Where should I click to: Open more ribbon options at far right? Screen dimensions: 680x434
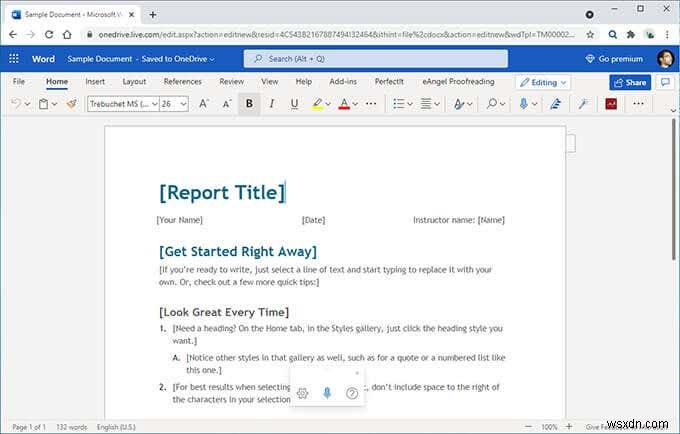point(638,104)
